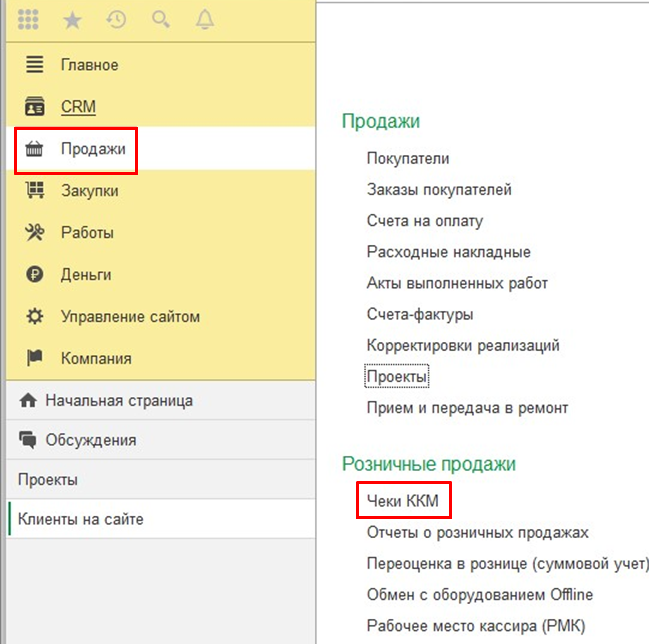Click the Розничные продажи group heading
The height and width of the screenshot is (644, 649).
[x=428, y=464]
